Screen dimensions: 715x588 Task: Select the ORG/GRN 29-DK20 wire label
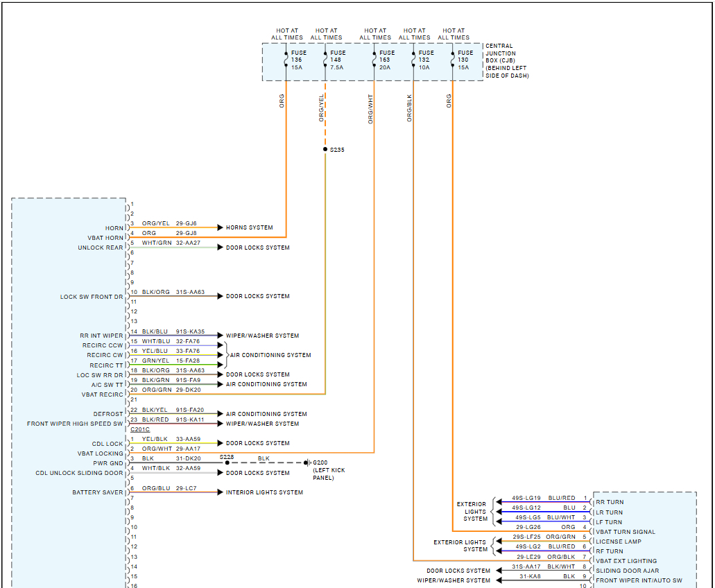point(171,390)
